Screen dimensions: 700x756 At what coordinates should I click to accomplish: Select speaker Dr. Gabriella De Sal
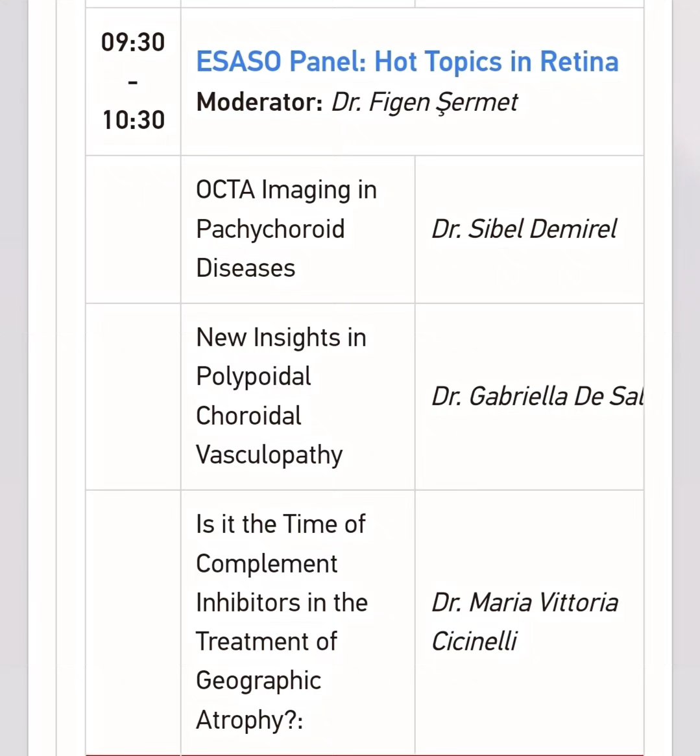pos(537,396)
